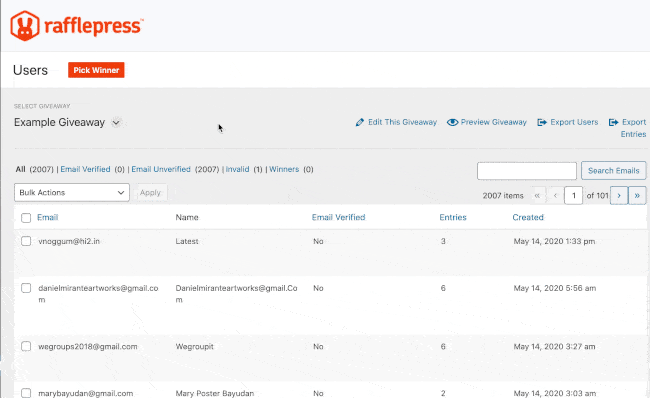The width and height of the screenshot is (650, 398).
Task: Click the Pick Winner button
Action: tap(96, 70)
